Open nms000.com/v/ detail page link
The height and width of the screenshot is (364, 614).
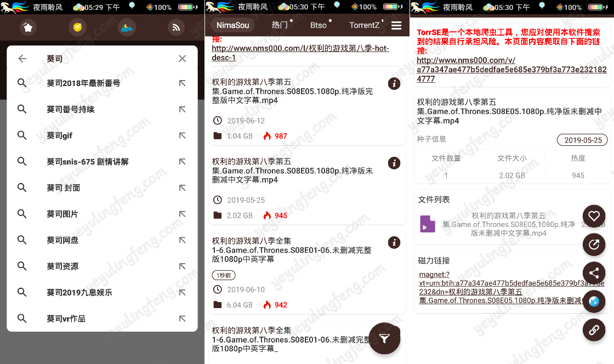511,69
